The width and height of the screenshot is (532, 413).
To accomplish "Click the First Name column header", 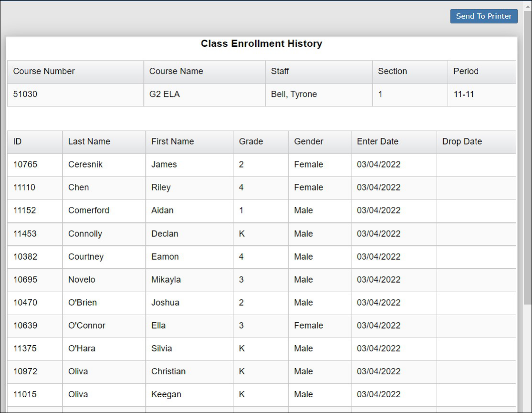I will click(x=190, y=142).
